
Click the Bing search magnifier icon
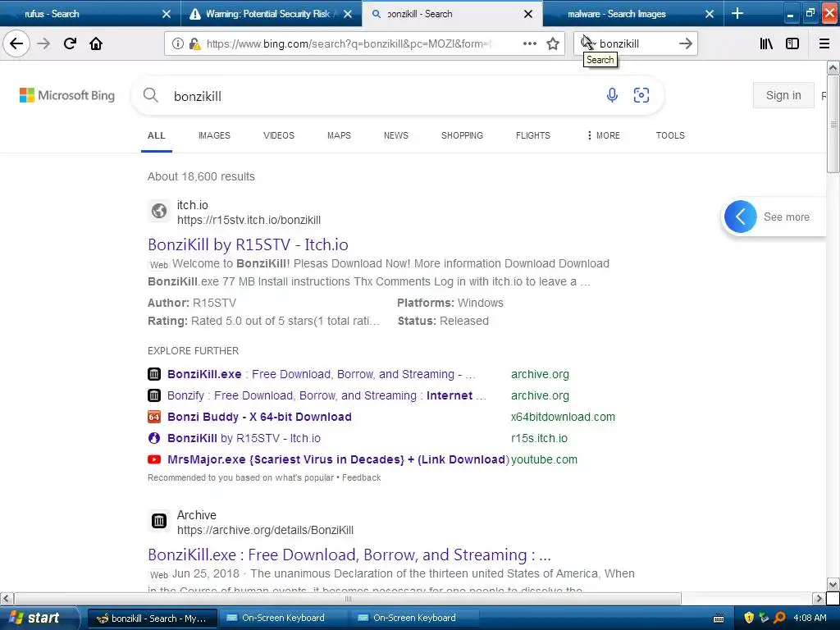click(x=151, y=95)
